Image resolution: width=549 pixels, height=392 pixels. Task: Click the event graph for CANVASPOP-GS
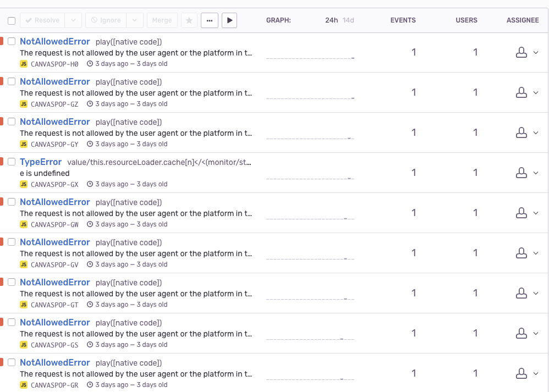pos(310,334)
